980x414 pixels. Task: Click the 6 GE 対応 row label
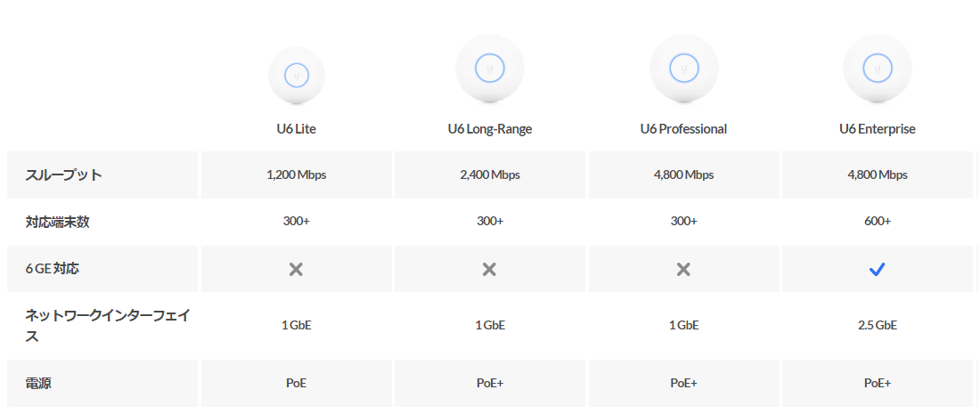coord(53,268)
